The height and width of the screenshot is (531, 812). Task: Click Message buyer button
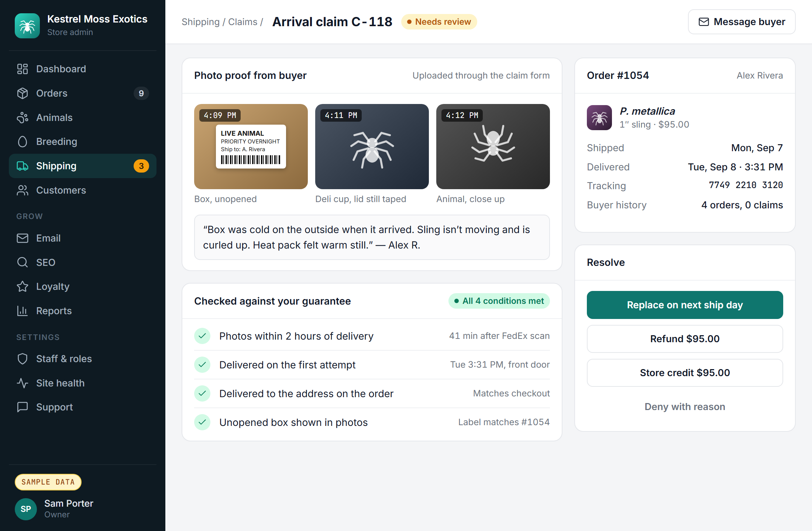[x=742, y=22]
